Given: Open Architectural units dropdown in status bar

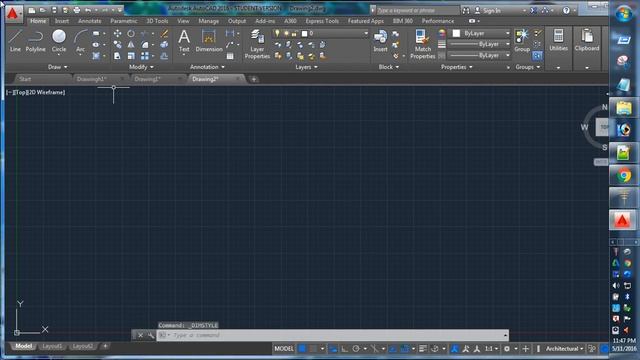Looking at the screenshot, I should (x=564, y=349).
